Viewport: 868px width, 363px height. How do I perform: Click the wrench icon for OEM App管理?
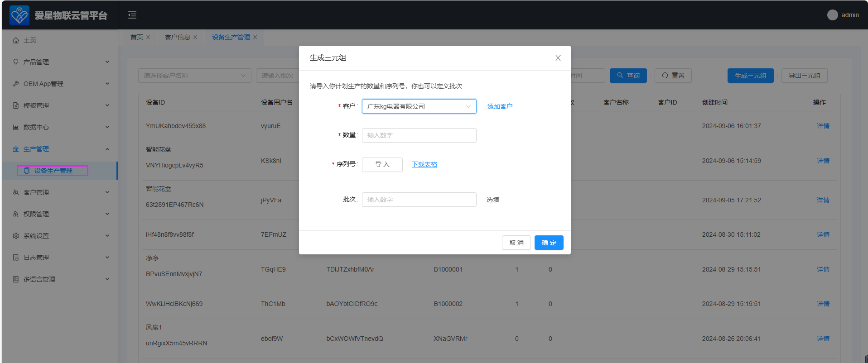pos(16,84)
